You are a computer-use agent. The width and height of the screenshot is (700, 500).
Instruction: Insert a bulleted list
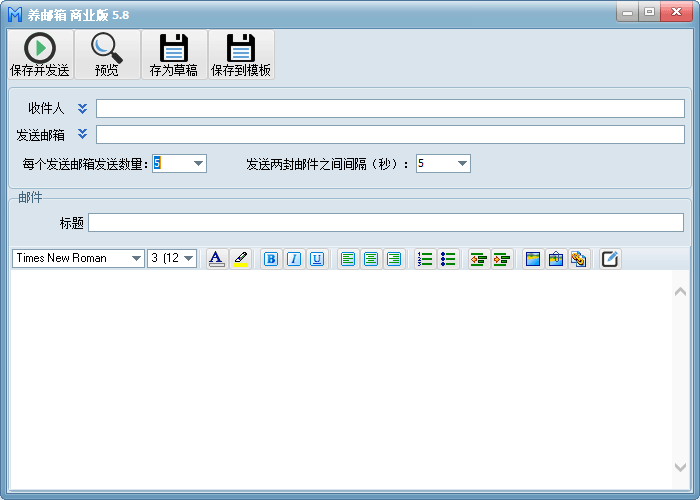point(448,259)
